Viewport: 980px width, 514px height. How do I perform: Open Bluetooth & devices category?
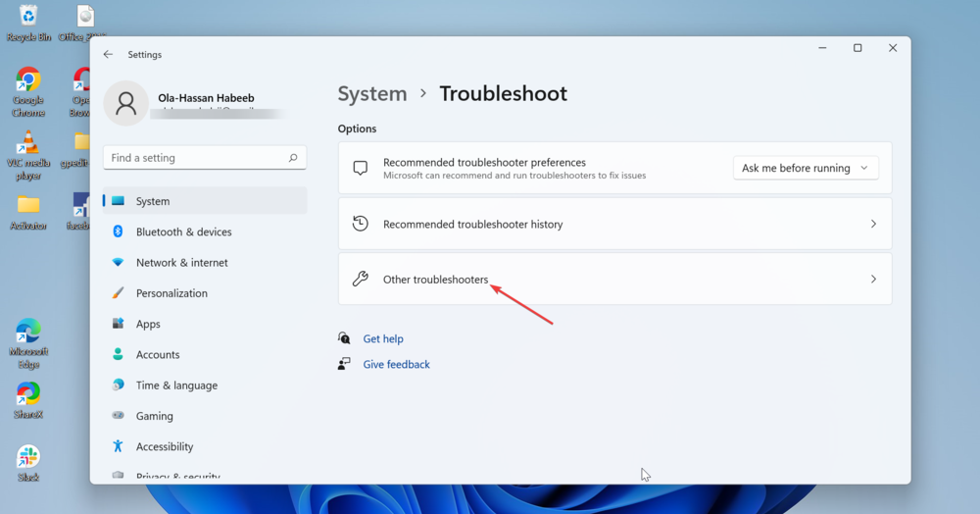pos(205,231)
